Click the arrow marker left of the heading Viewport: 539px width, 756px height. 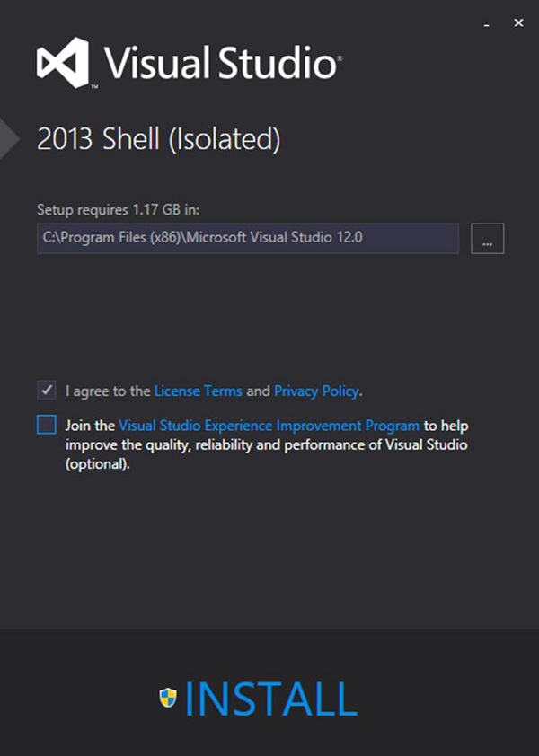[x=9, y=138]
